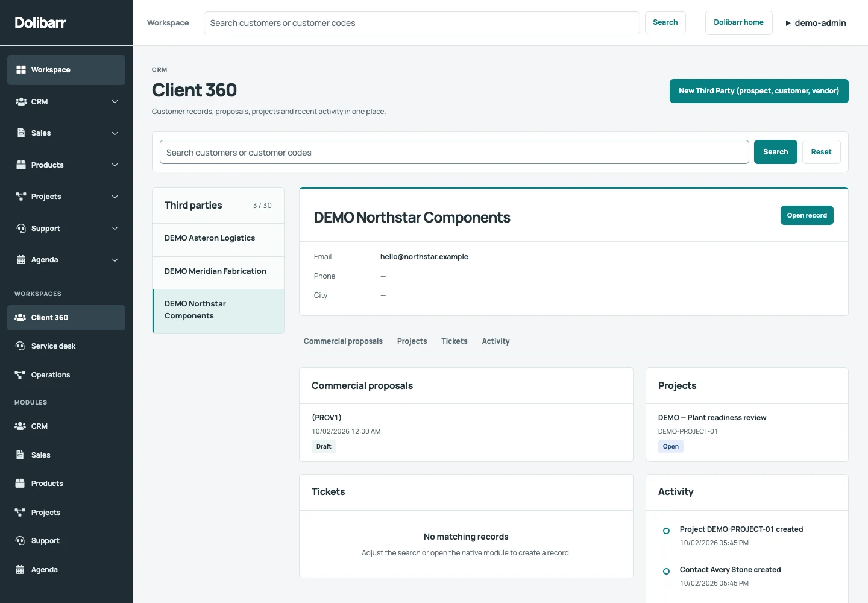Open DEMO – Plant readiness review project
Image resolution: width=868 pixels, height=603 pixels.
point(712,417)
